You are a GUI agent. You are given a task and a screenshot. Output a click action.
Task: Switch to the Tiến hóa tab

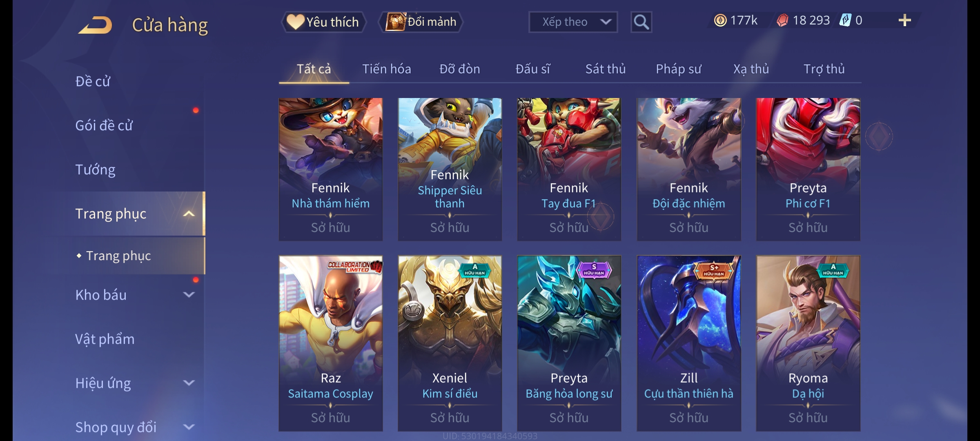point(387,69)
